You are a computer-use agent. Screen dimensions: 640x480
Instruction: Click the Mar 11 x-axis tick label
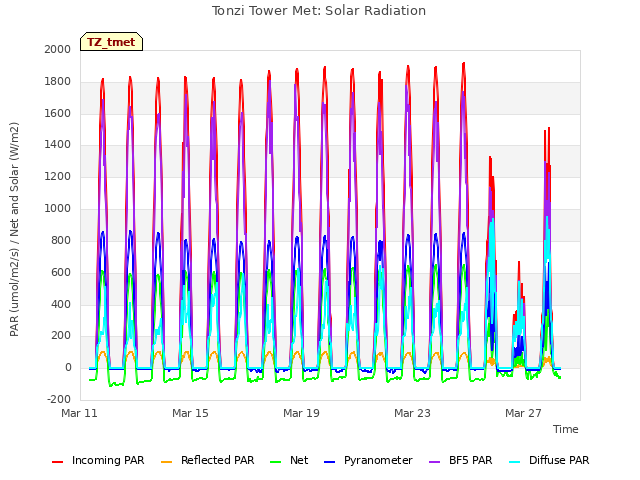pyautogui.click(x=80, y=413)
